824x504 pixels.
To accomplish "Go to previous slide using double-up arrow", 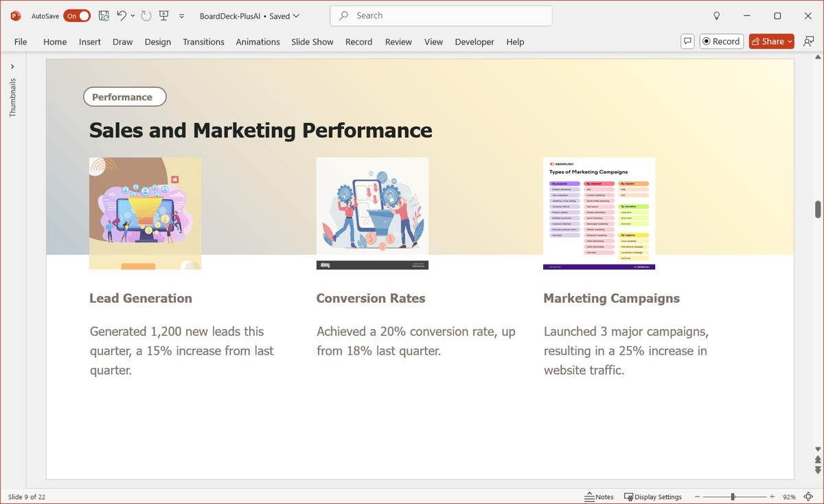I will (x=818, y=459).
